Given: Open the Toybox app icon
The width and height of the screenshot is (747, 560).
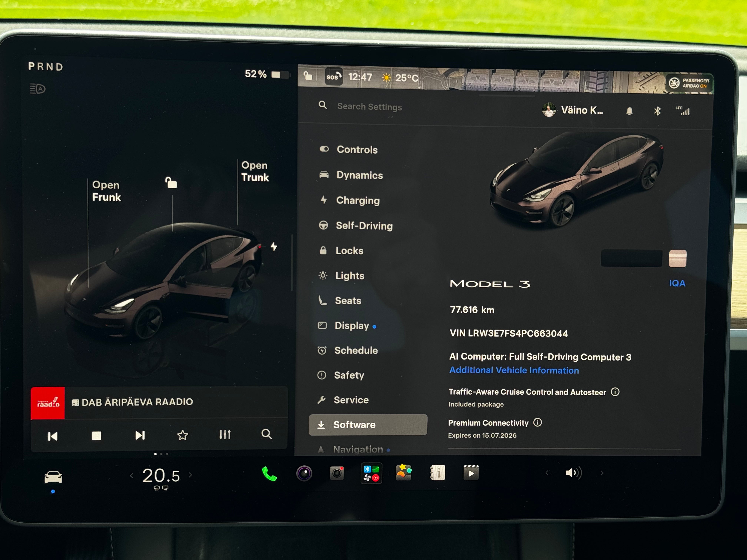Looking at the screenshot, I should click(404, 473).
